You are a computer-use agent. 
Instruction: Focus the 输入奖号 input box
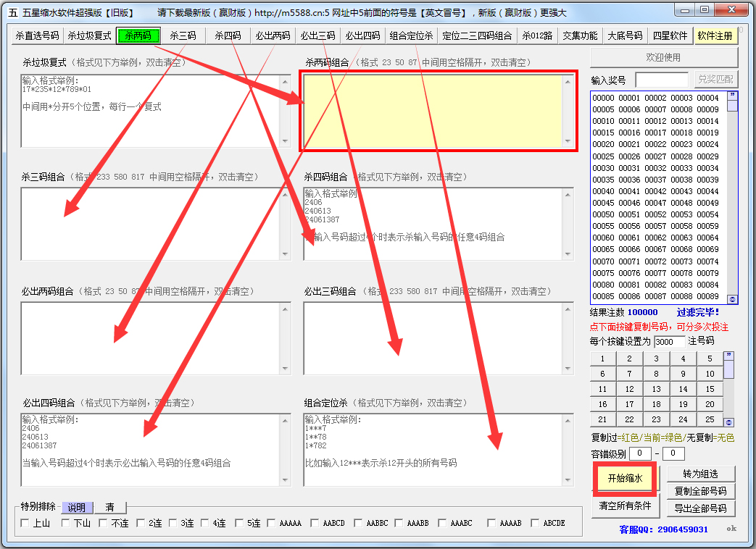point(662,80)
